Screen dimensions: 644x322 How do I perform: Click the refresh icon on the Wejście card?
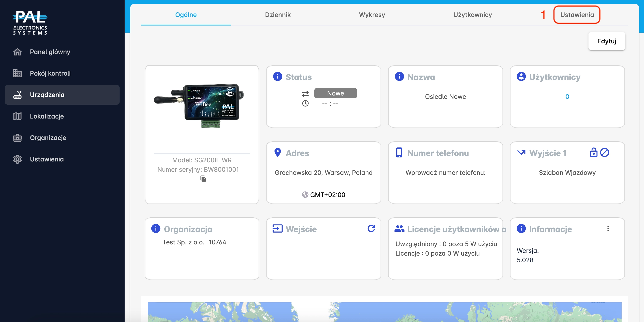[x=371, y=228]
